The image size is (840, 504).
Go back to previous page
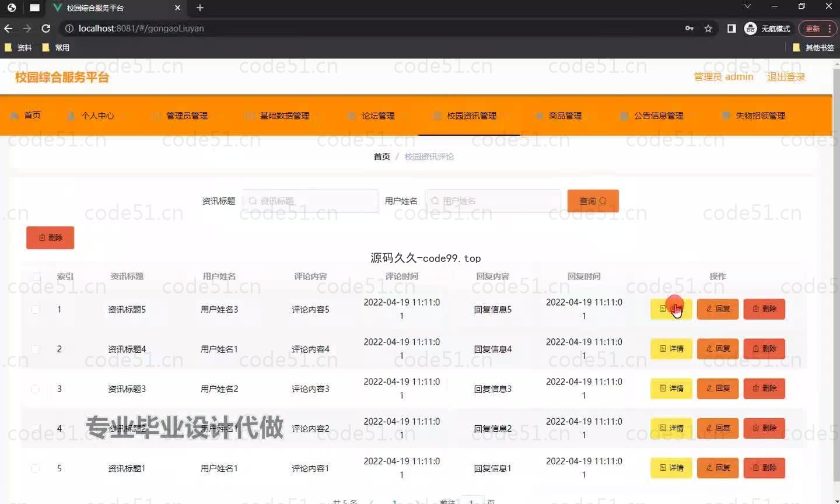(8, 28)
